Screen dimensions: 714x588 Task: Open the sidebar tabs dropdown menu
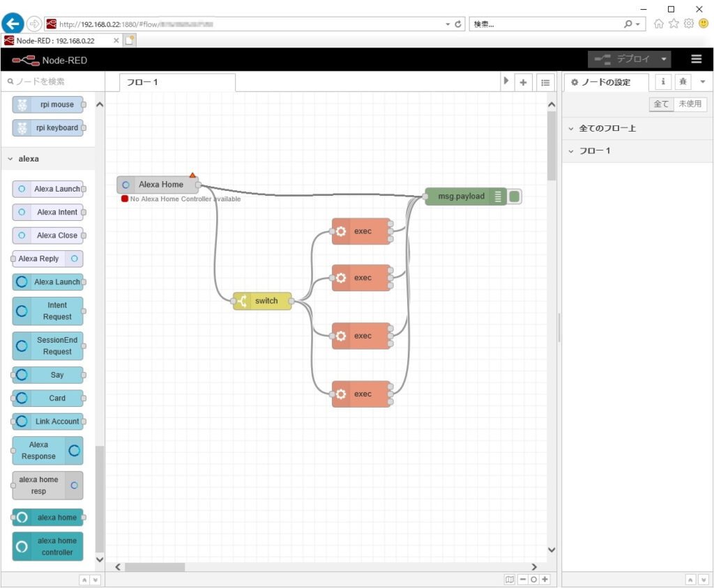coord(703,82)
